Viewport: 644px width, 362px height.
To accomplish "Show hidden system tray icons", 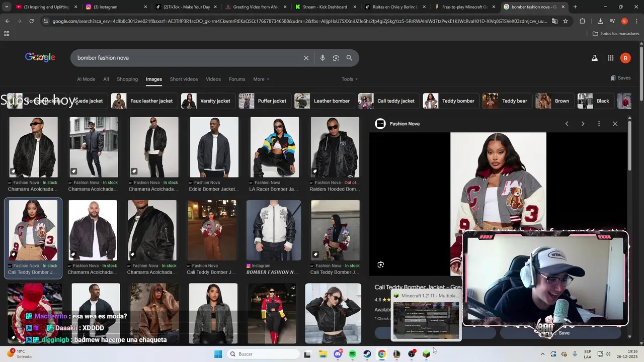I will (542, 354).
